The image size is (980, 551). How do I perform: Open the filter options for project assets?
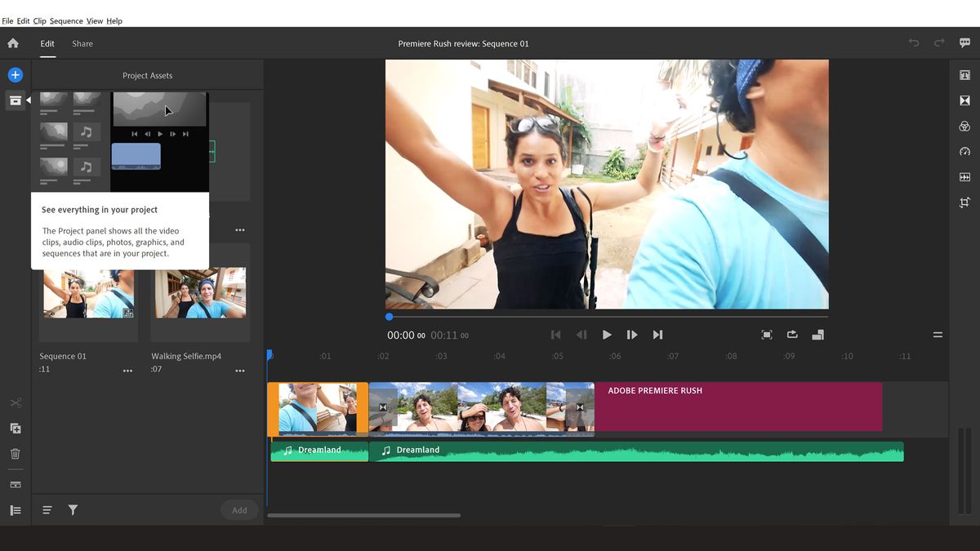coord(73,509)
